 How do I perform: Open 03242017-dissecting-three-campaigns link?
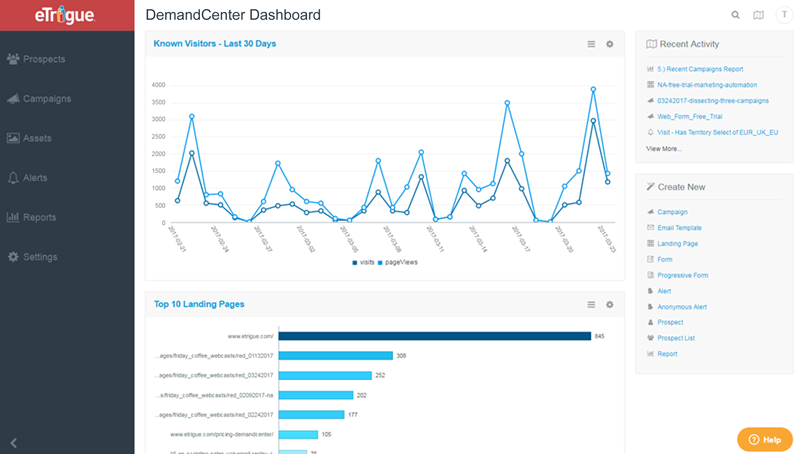pos(713,100)
